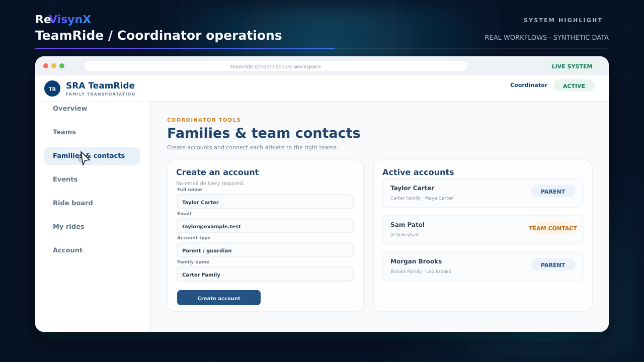
Task: Click the PARENT badge on Taylor Carter
Action: 553,191
